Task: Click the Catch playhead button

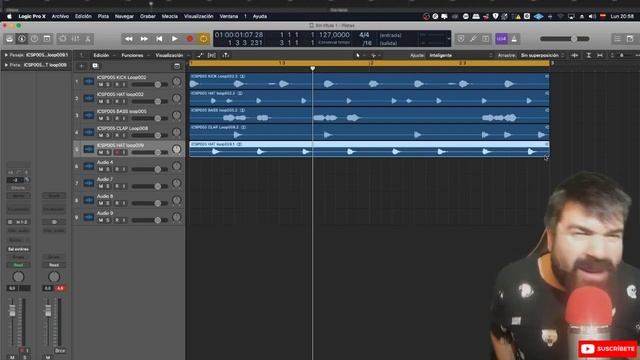Action: [226, 55]
